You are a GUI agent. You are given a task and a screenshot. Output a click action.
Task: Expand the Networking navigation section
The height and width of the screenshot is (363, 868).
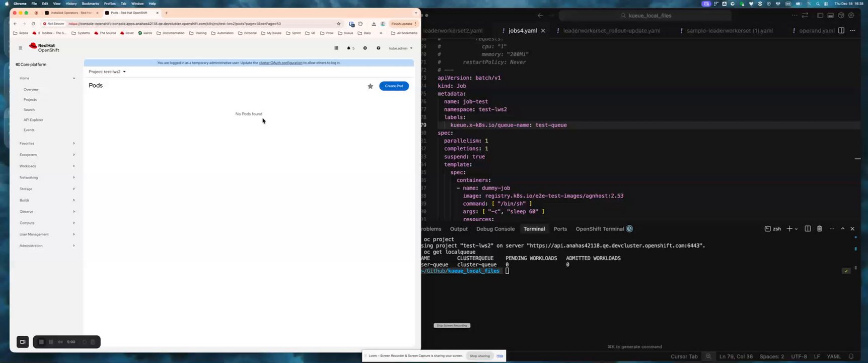[47, 177]
